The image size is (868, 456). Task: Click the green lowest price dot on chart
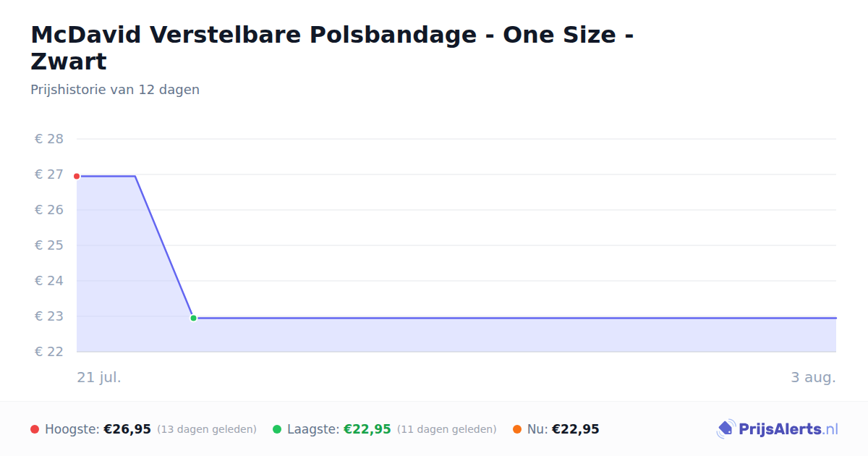193,318
